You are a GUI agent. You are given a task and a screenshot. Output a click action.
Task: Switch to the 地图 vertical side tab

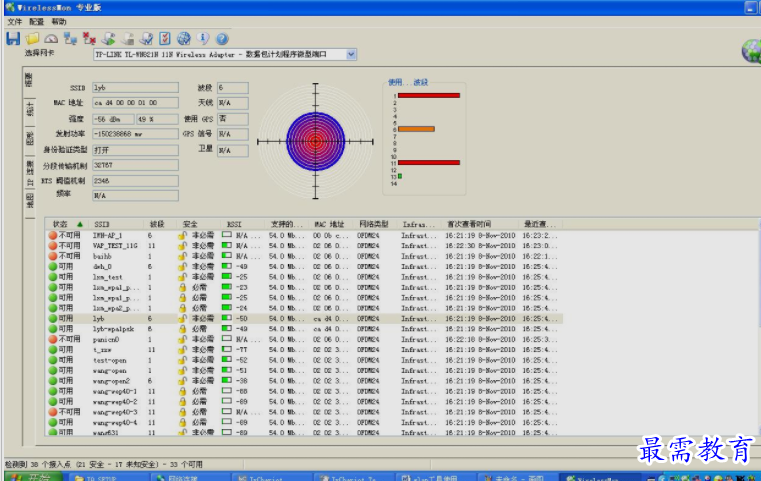pyautogui.click(x=30, y=200)
